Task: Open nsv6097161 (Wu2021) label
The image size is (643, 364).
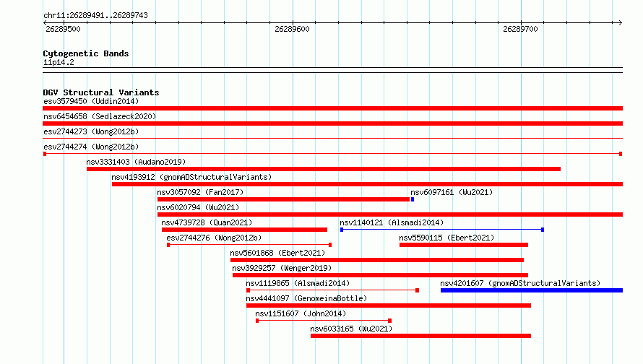Action: (452, 192)
